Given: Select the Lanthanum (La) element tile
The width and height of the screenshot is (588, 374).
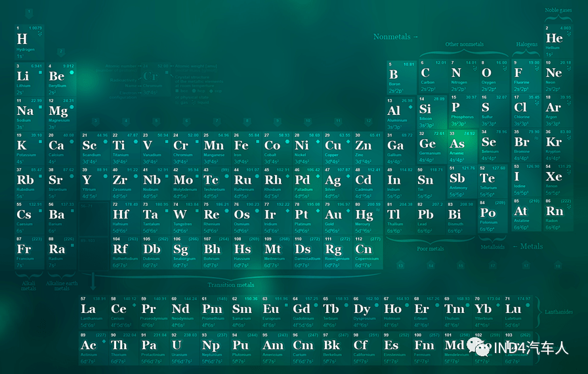Looking at the screenshot, I should pos(93,312).
